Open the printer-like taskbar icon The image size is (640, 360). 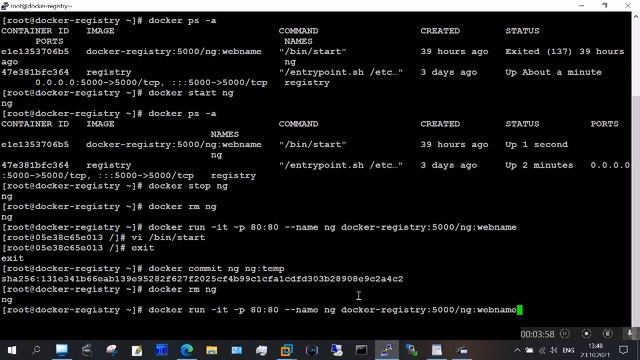(x=262, y=350)
